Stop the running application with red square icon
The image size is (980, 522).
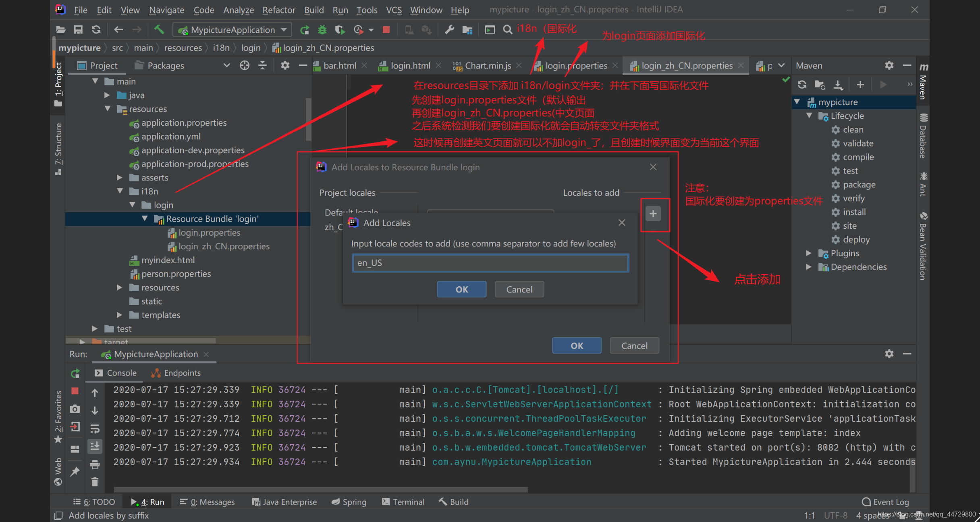[x=386, y=29]
